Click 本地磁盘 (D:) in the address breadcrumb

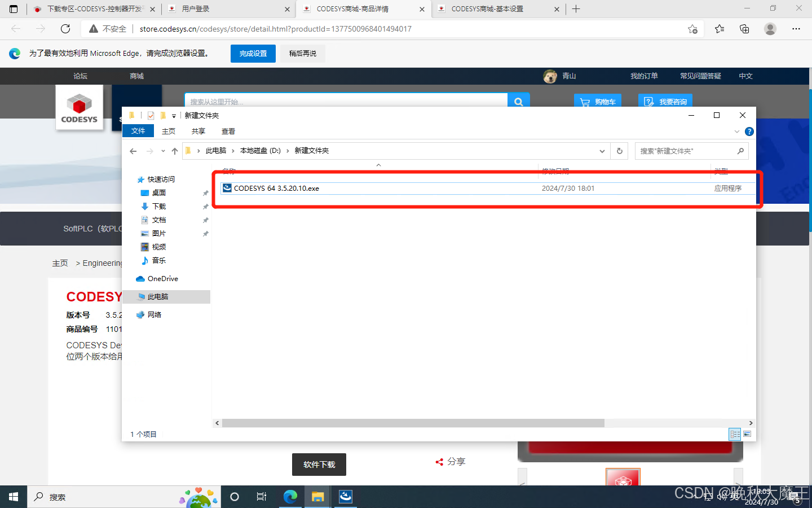(x=261, y=151)
